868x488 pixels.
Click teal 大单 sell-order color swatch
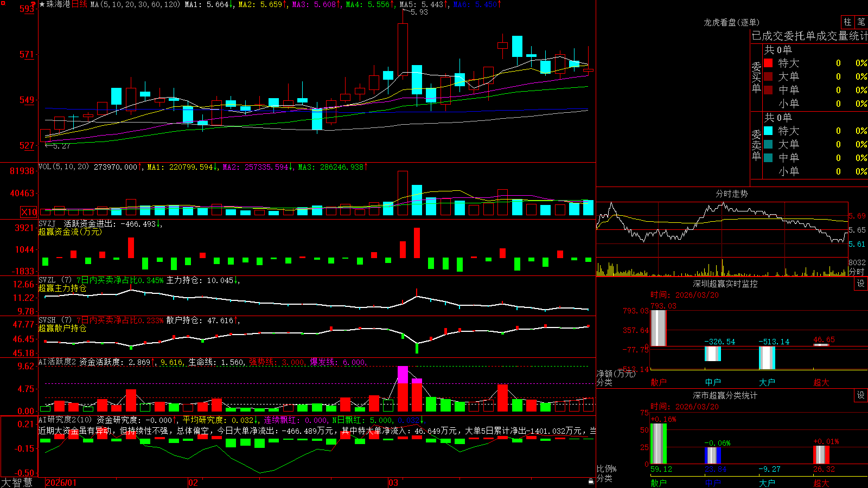pyautogui.click(x=768, y=144)
